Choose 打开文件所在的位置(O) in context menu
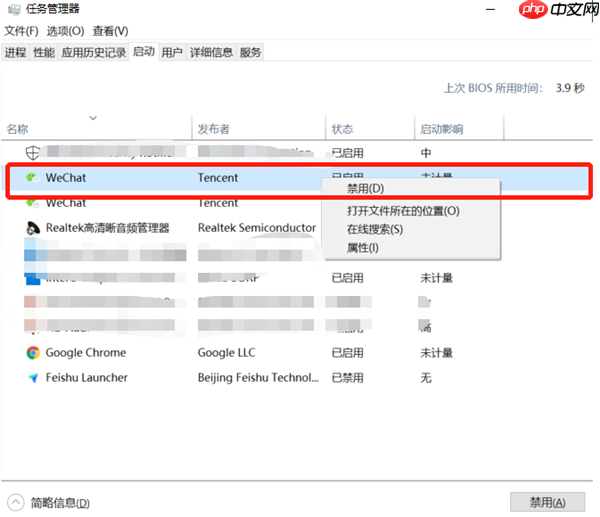Screen dimensions: 600x517 (411, 211)
